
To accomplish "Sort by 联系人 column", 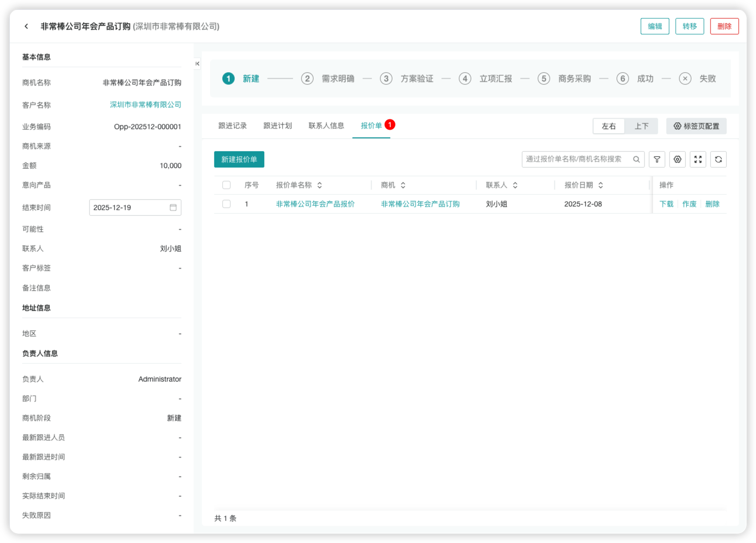I will click(x=515, y=185).
